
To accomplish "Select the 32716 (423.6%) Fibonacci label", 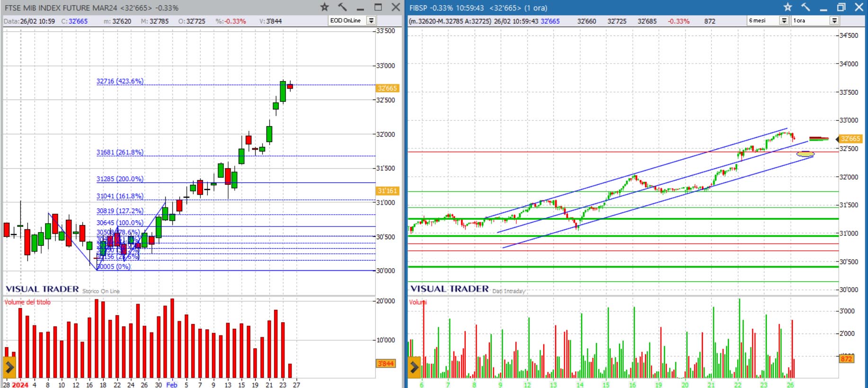I will (120, 81).
